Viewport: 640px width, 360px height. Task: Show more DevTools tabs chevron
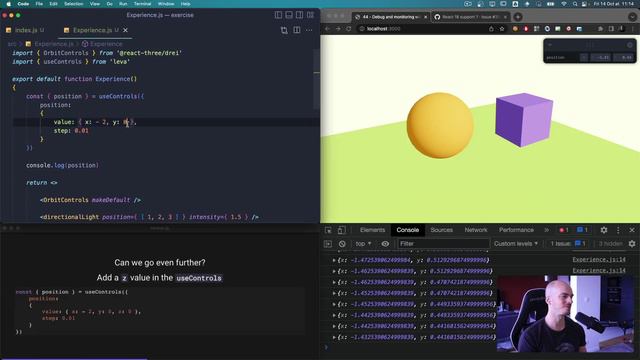[x=546, y=230]
